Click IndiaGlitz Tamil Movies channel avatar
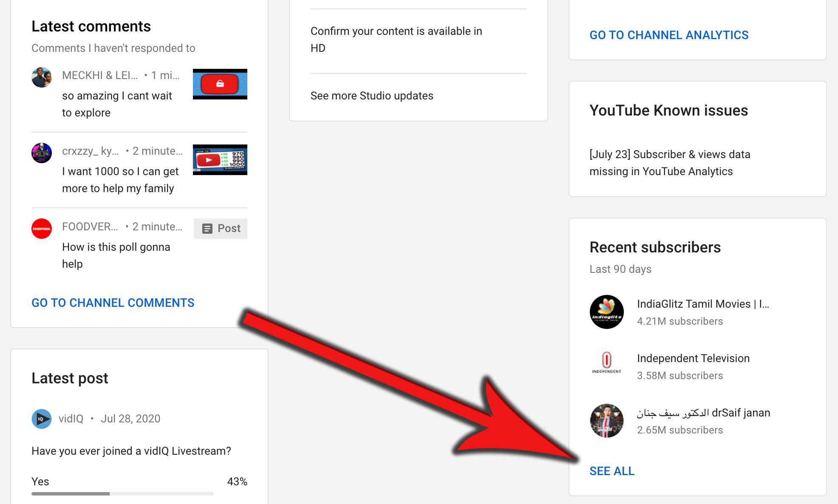The width and height of the screenshot is (838, 504). (606, 312)
